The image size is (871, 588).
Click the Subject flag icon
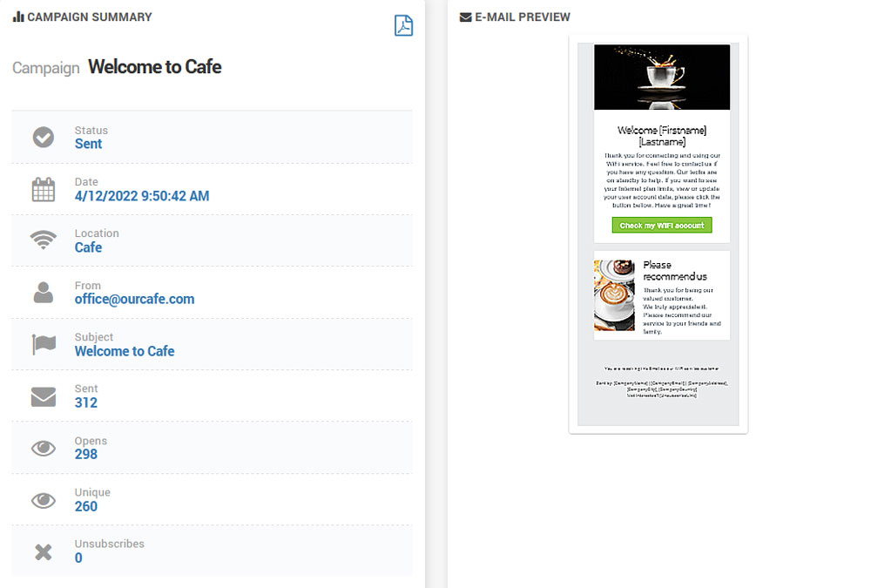coord(44,345)
